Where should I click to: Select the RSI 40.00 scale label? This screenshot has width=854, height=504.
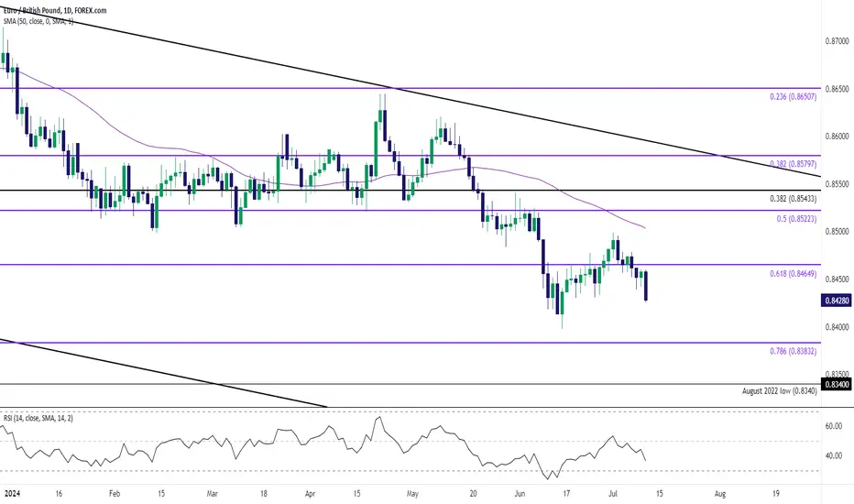tap(834, 456)
